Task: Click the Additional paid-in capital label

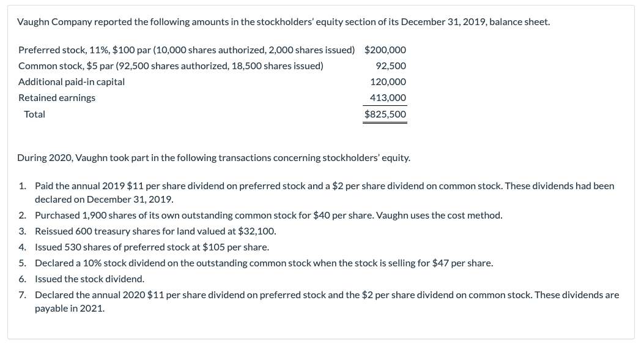Action: click(72, 81)
